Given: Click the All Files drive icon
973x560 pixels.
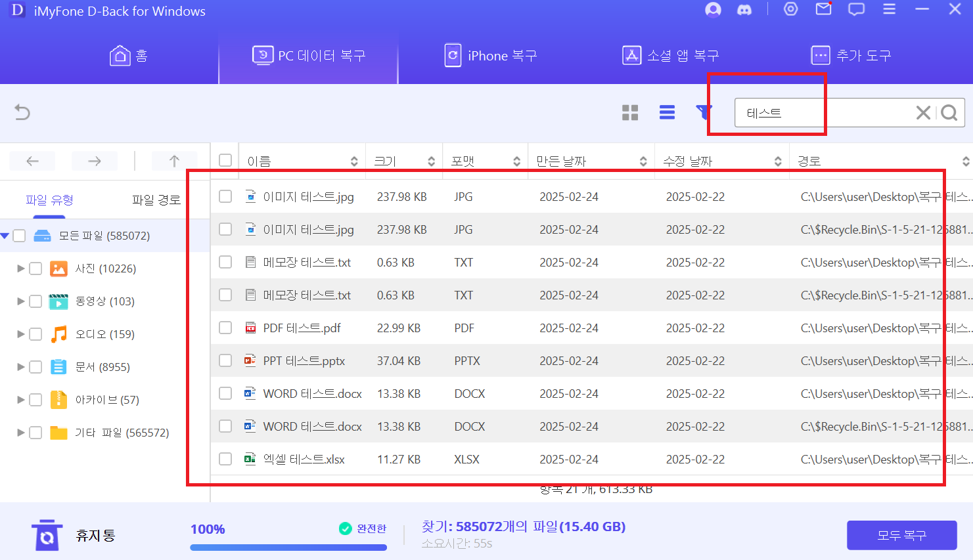Looking at the screenshot, I should click(x=42, y=236).
